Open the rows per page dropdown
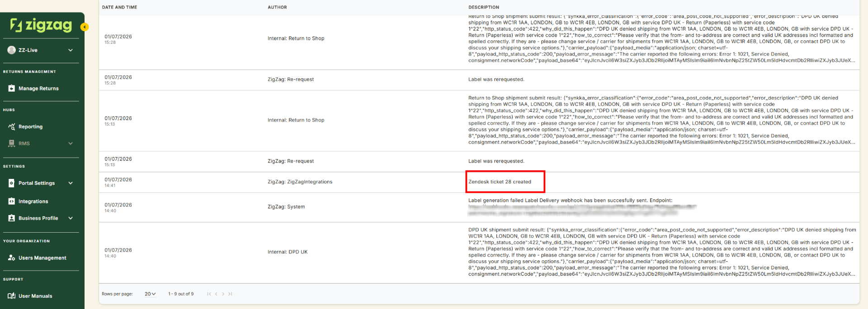Viewport: 868px width, 309px height. (150, 294)
